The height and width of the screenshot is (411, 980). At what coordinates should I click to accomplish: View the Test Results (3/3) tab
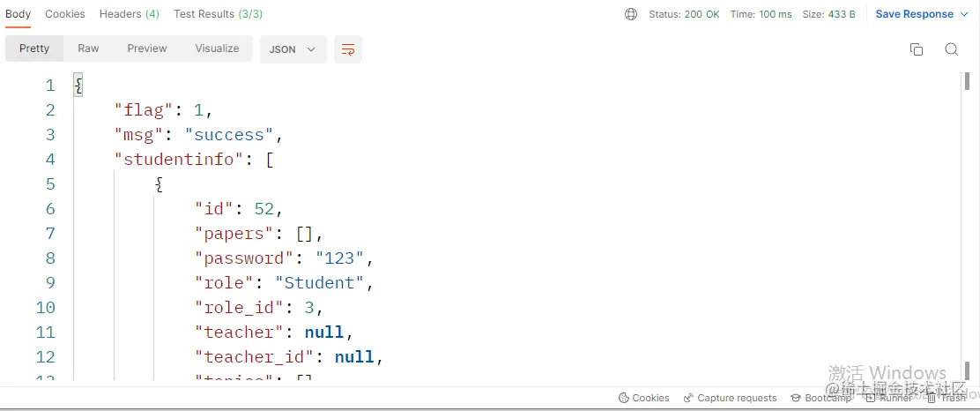coord(219,14)
